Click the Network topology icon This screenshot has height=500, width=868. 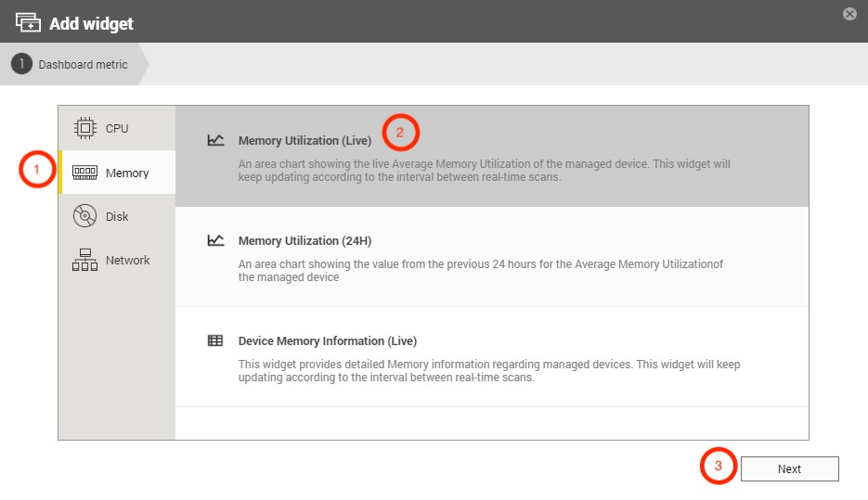[84, 261]
